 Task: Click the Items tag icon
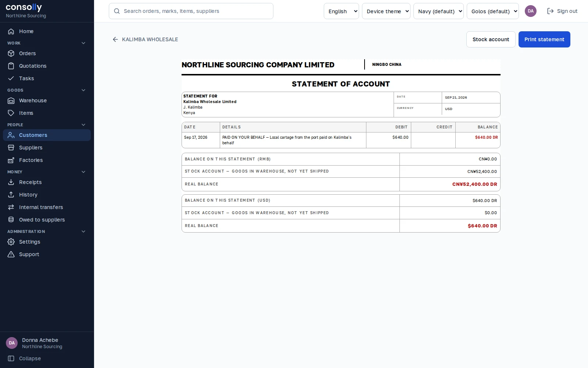(11, 113)
